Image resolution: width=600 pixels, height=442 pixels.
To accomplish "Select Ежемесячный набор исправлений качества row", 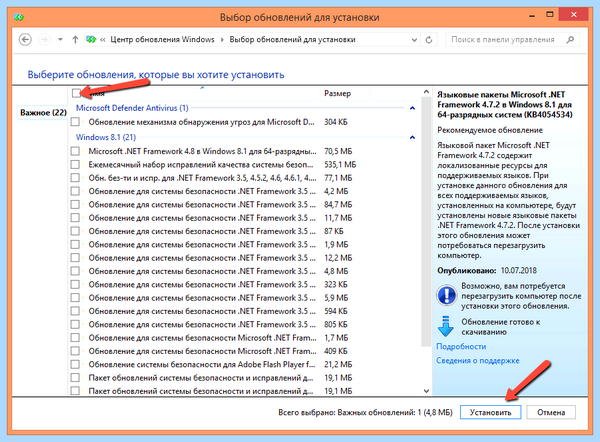I will coord(244,165).
